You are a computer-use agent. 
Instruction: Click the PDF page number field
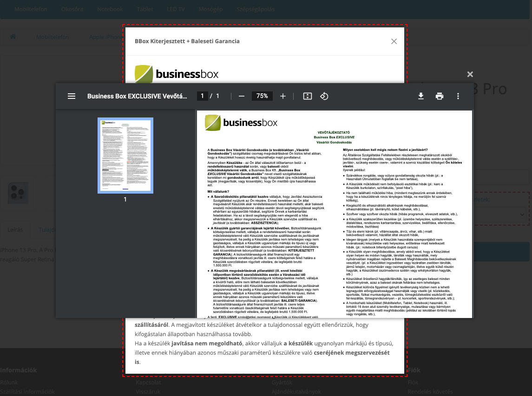[202, 96]
